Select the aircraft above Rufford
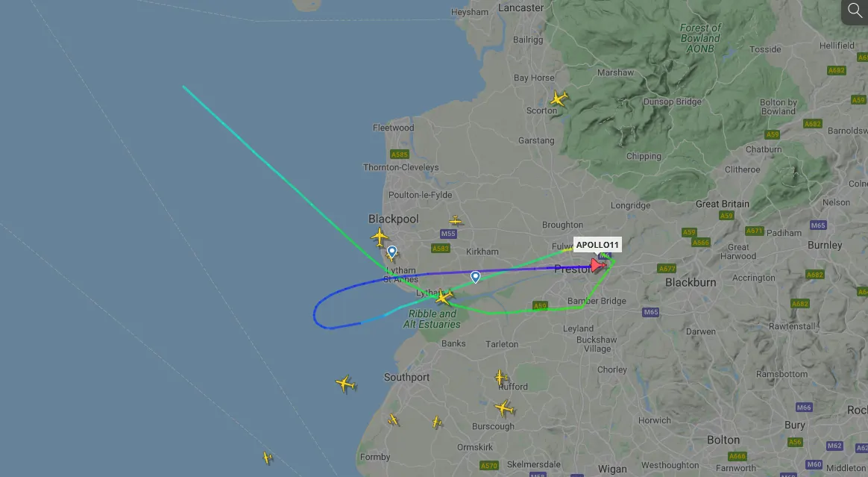Screen dimensions: 868x477 (501, 378)
